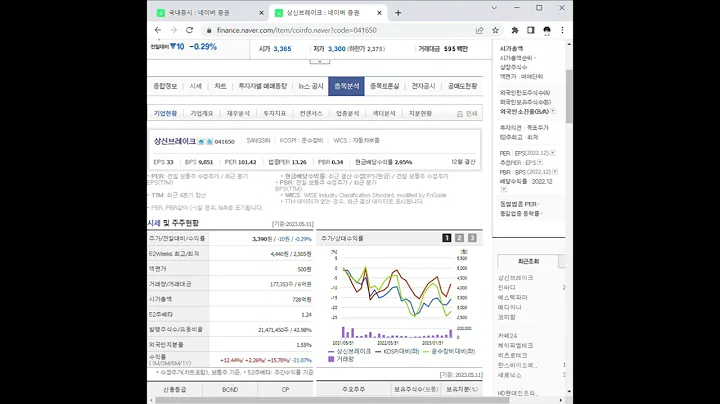The height and width of the screenshot is (404, 720).
Task: Expand PER EPS(2022.12) help arrow
Action: pos(553,153)
